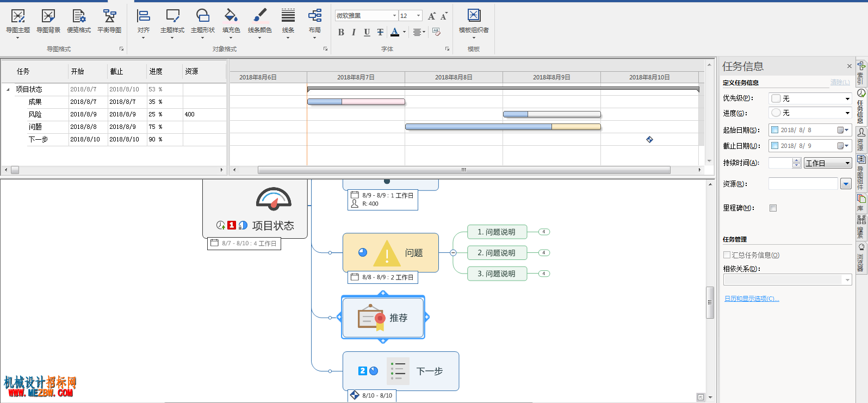This screenshot has height=403, width=868.
Task: Click the 下一步 milestone marker in Gantt
Action: click(x=649, y=139)
